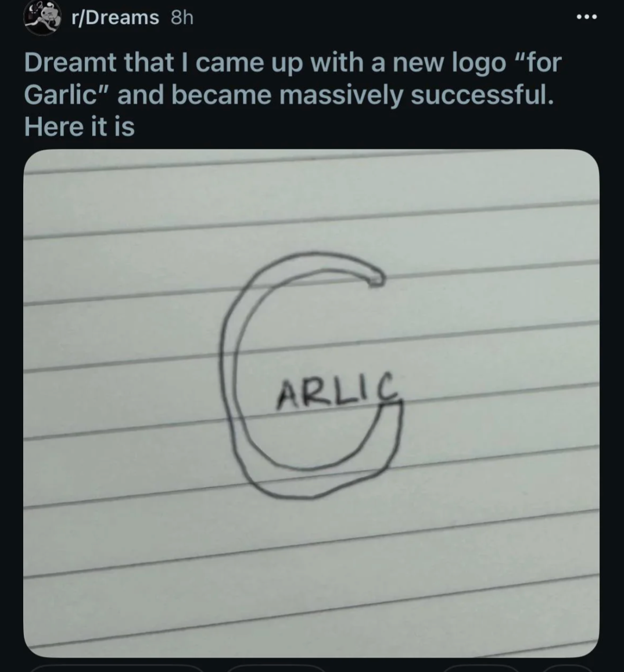624x672 pixels.
Task: Select the phrase 'Here it is' in the post
Action: click(78, 126)
